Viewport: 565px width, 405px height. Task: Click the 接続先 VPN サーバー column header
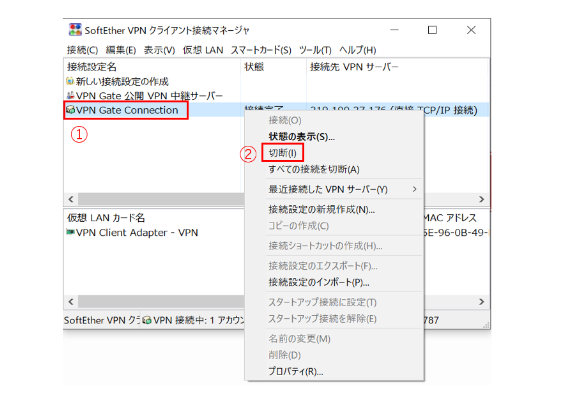pyautogui.click(x=397, y=67)
